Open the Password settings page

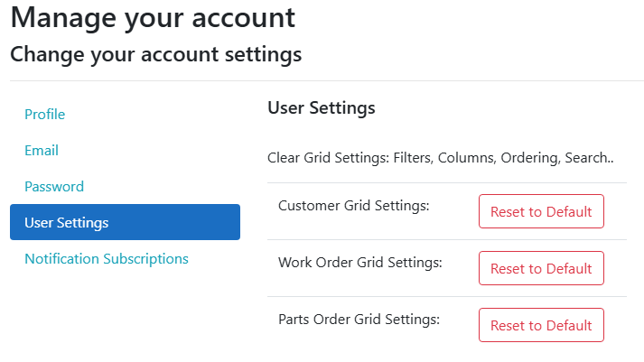point(54,187)
